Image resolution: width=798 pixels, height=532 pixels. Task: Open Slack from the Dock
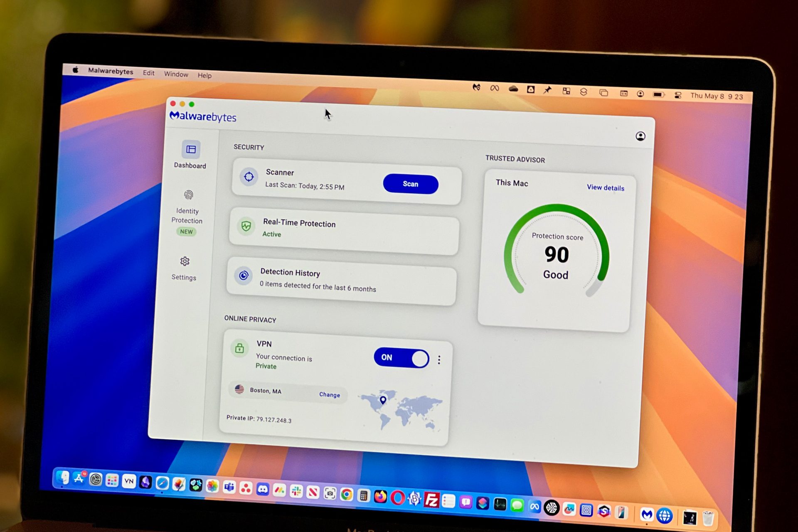[296, 491]
